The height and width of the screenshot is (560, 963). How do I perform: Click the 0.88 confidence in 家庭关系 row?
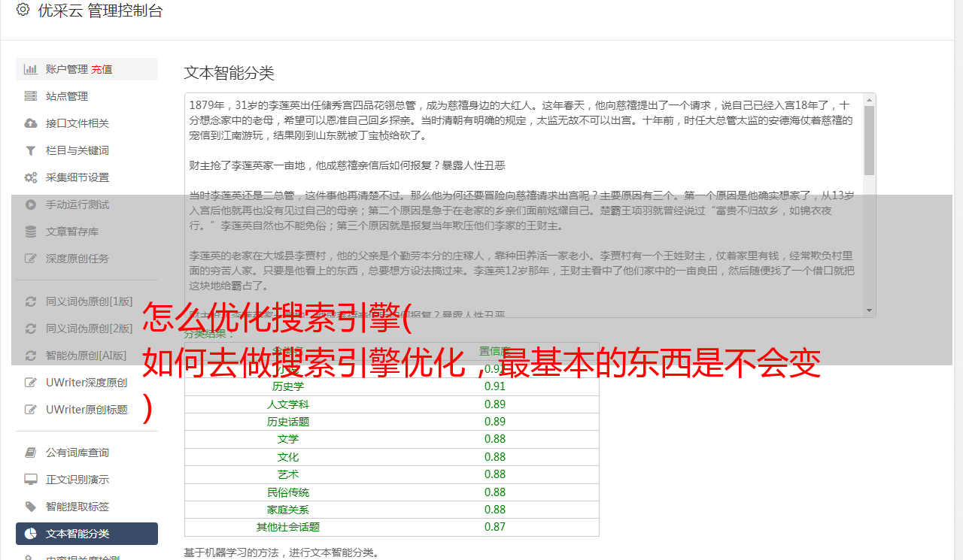pyautogui.click(x=495, y=510)
